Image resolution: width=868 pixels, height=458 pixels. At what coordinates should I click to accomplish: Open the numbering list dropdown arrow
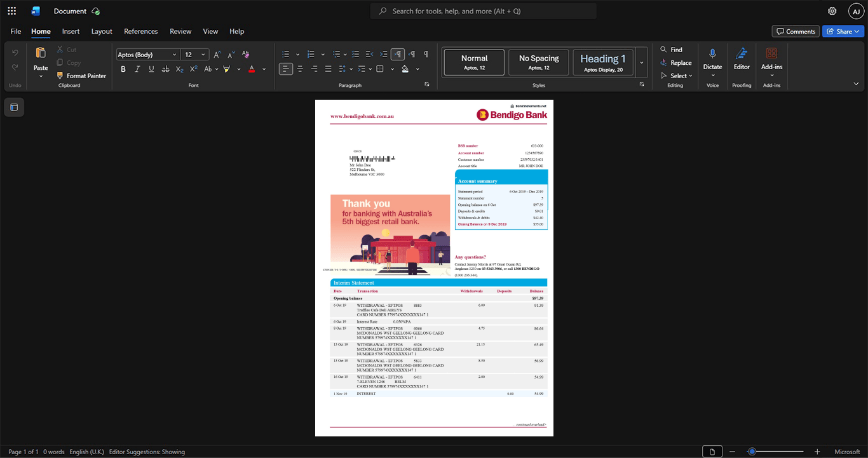coord(323,55)
